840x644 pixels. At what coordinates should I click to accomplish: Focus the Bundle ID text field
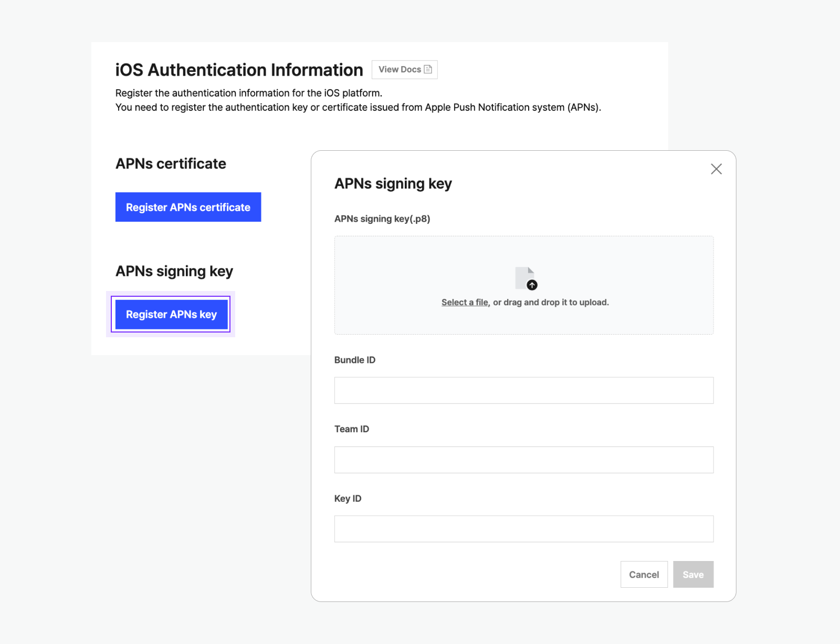click(523, 390)
